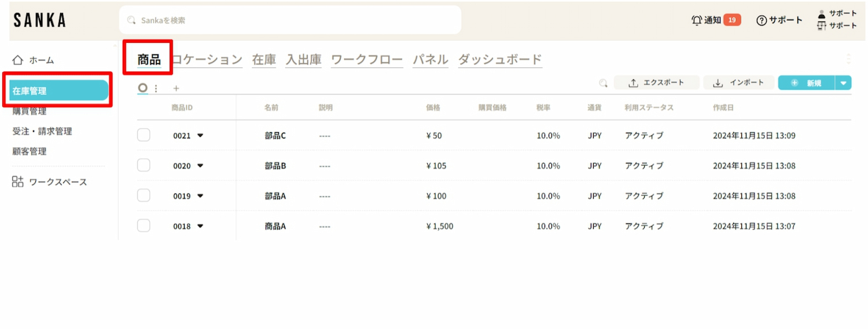Click the エクスポート button
The image size is (868, 329).
[x=657, y=83]
